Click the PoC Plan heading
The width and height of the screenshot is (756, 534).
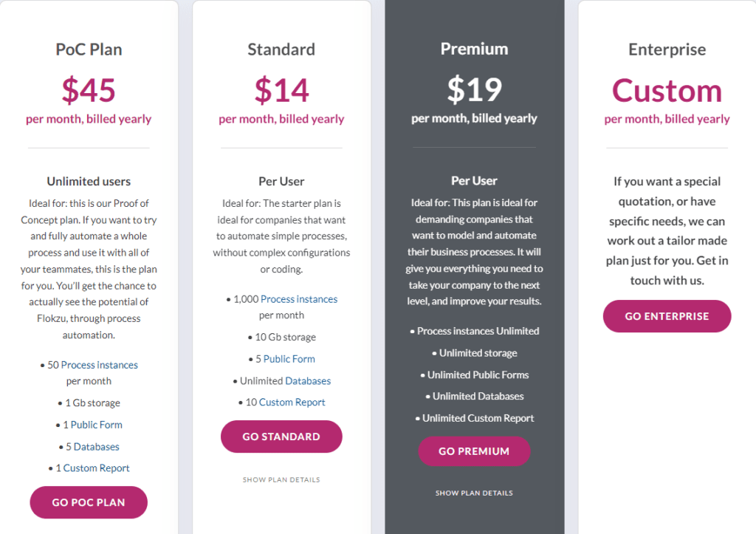click(x=89, y=49)
